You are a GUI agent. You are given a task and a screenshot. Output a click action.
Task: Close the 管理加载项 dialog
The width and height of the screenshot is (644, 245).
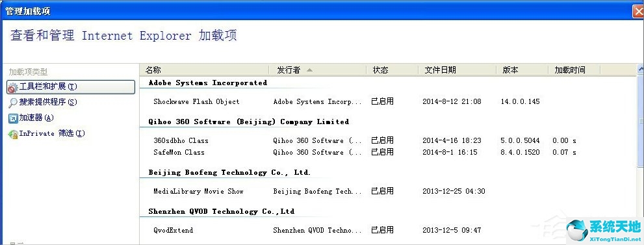click(x=638, y=11)
